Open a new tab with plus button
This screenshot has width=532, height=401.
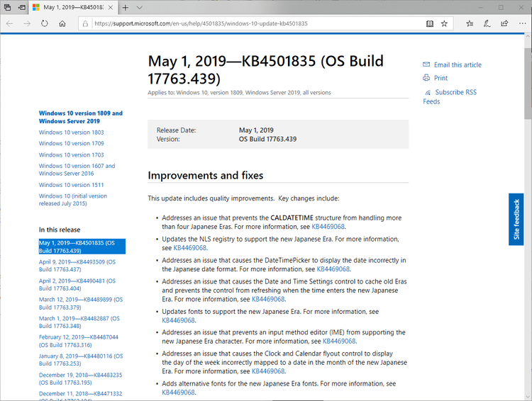[x=125, y=8]
